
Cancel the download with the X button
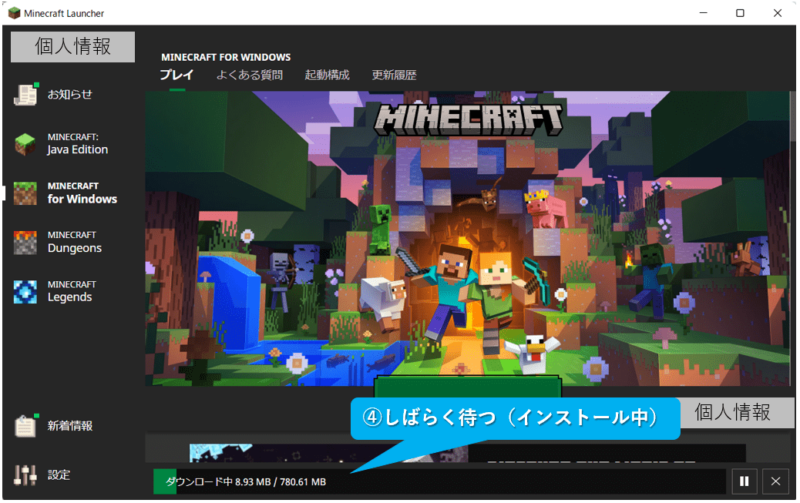776,482
